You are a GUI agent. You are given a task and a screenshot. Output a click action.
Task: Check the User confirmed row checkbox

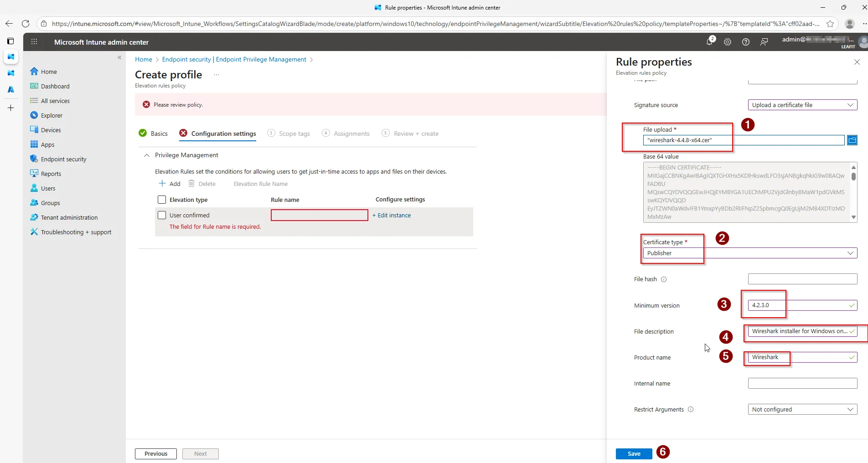tap(162, 215)
